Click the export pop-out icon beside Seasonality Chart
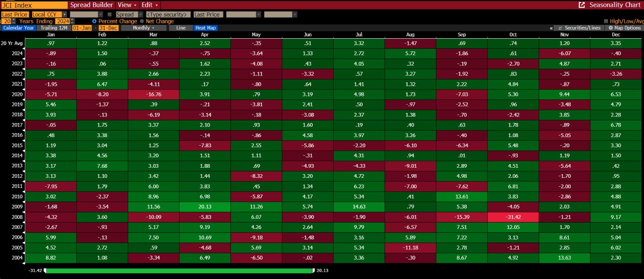644x279 pixels. pyautogui.click(x=582, y=5)
